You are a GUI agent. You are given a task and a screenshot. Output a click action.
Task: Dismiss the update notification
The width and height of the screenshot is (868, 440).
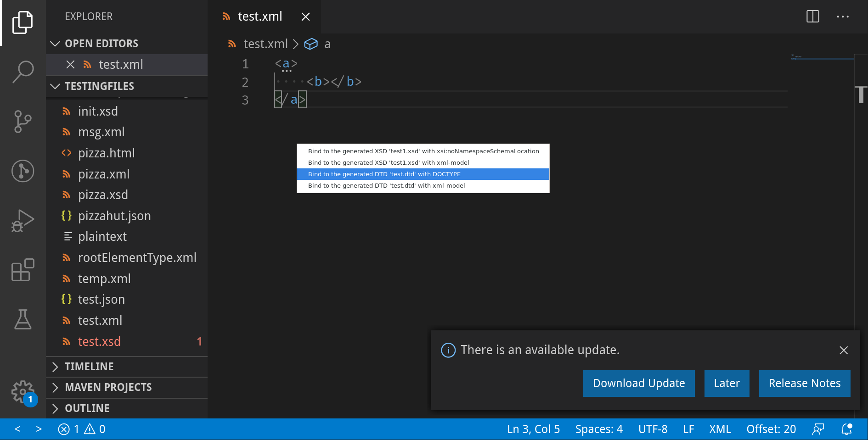[844, 350]
